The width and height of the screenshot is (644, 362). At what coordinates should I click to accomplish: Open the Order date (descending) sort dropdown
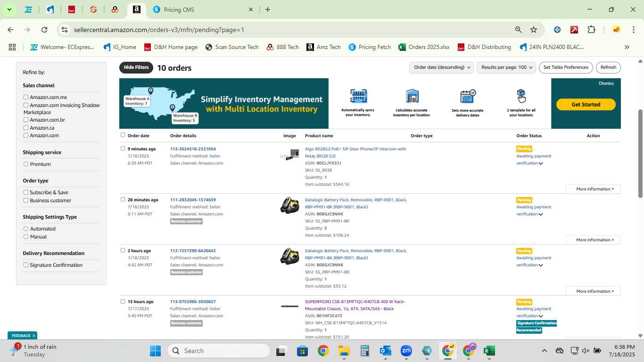coord(441,67)
